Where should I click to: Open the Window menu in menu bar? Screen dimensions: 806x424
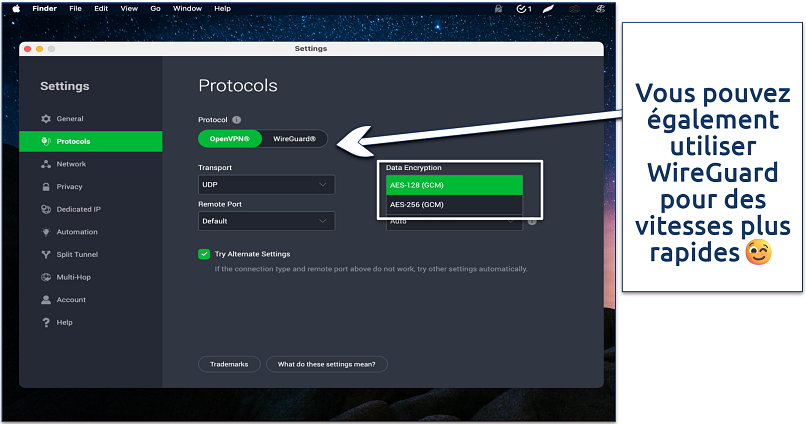tap(187, 8)
